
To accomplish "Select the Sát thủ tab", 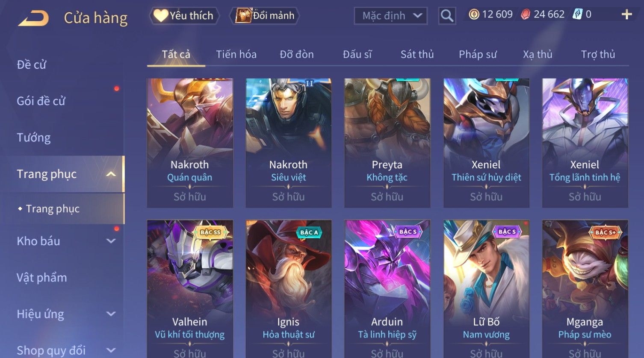I will 417,54.
